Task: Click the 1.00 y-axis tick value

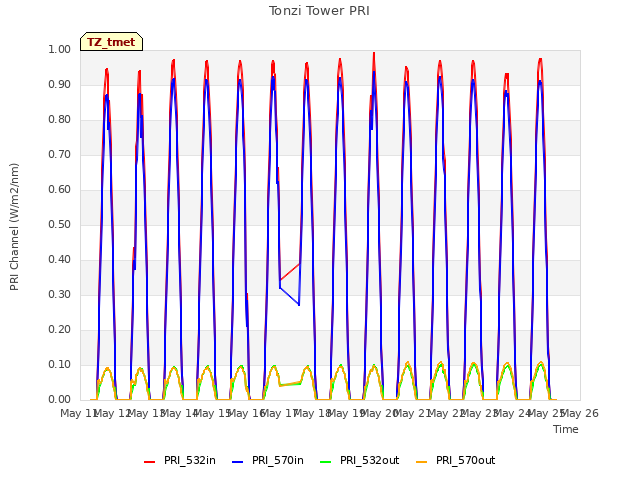Action: click(60, 49)
